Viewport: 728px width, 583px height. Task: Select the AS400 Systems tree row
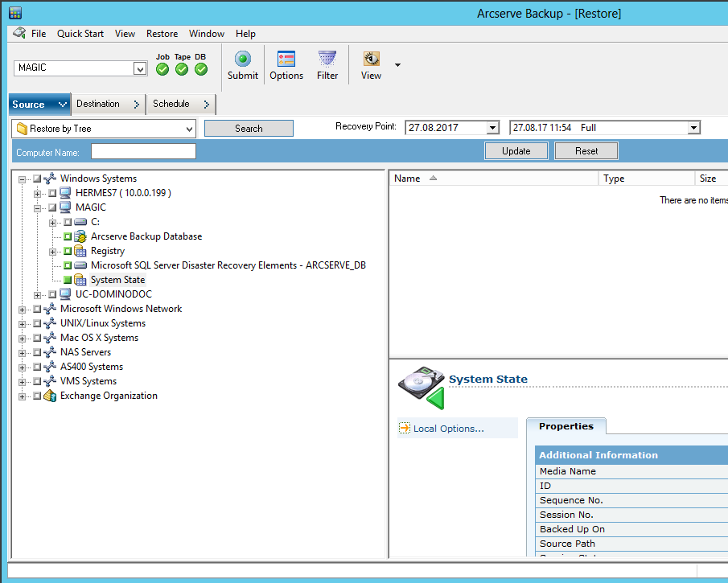click(92, 367)
